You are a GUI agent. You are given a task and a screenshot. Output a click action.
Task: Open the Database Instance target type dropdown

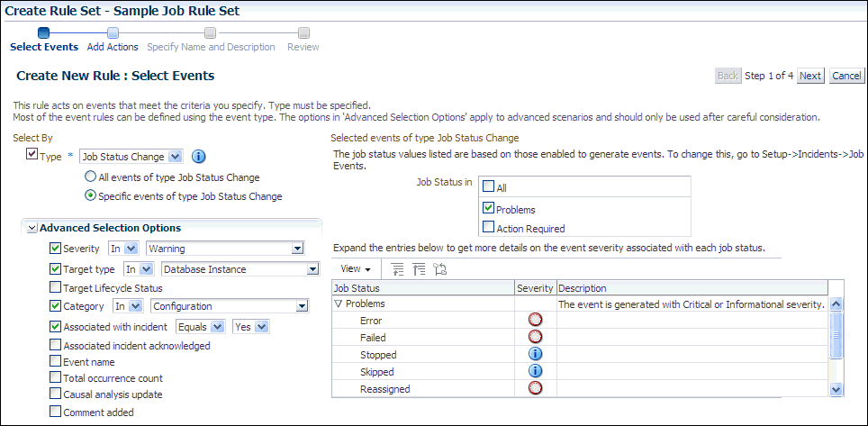pos(240,269)
